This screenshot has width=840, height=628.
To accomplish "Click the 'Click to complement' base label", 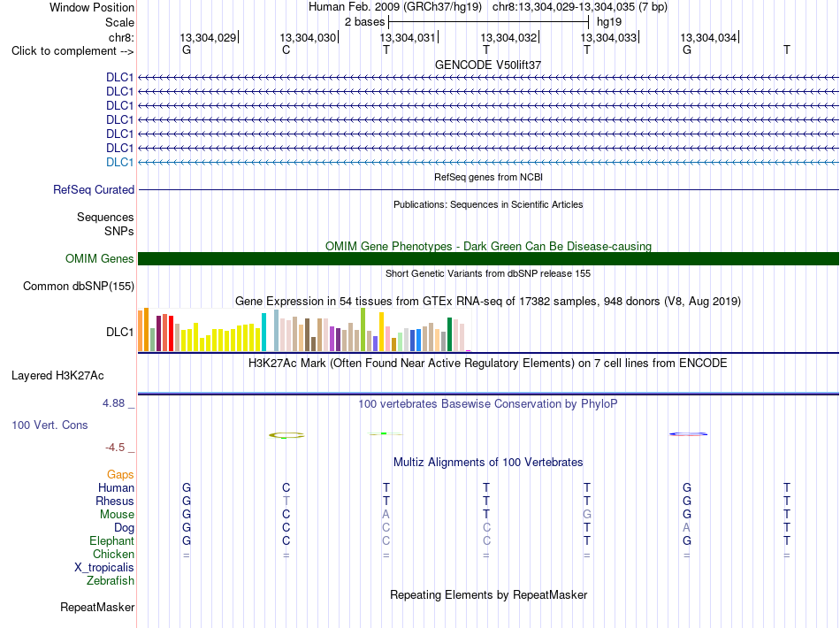I will [73, 51].
